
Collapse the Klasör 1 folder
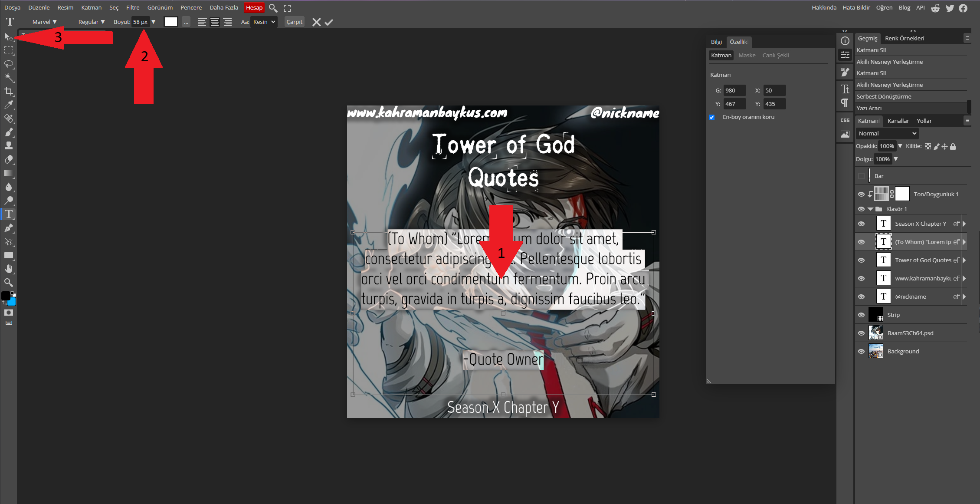[x=870, y=209]
